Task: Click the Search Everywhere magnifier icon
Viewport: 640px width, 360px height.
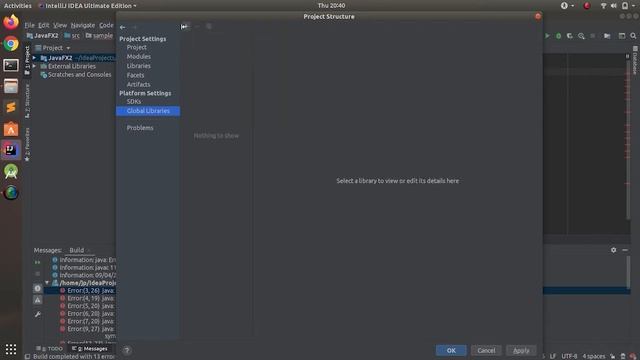Action: (633, 36)
